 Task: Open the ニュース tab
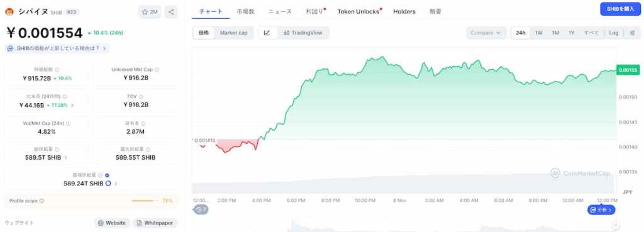point(280,11)
